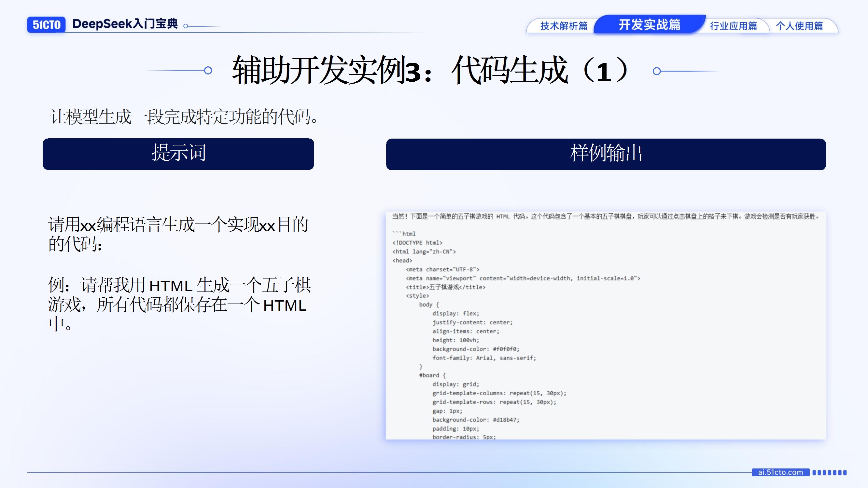Click the 样例输出 header banner
This screenshot has width=868, height=488.
(606, 154)
